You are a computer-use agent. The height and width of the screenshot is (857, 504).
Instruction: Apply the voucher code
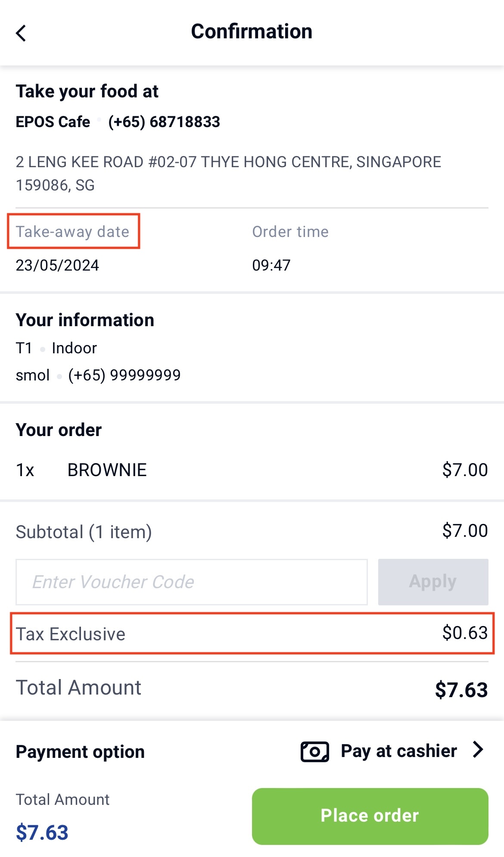click(x=433, y=582)
